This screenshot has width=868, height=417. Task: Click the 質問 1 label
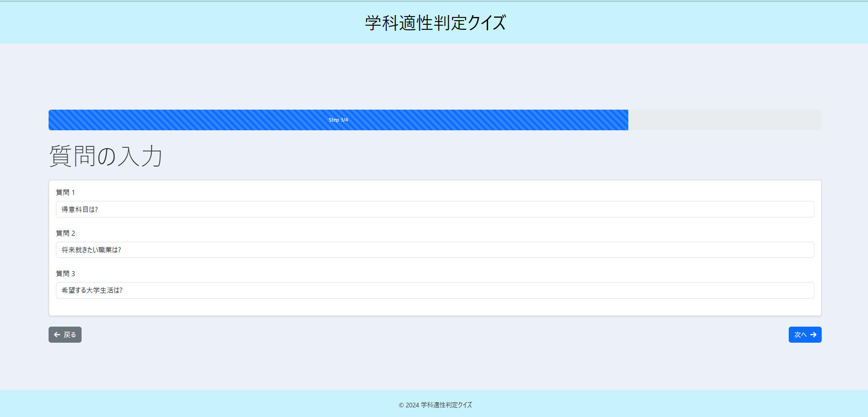pyautogui.click(x=66, y=192)
